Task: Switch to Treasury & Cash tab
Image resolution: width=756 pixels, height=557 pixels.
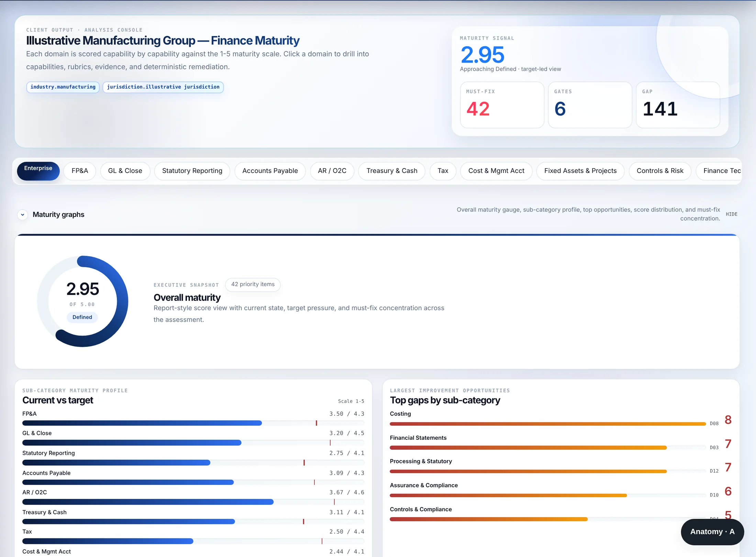Action: 392,171
